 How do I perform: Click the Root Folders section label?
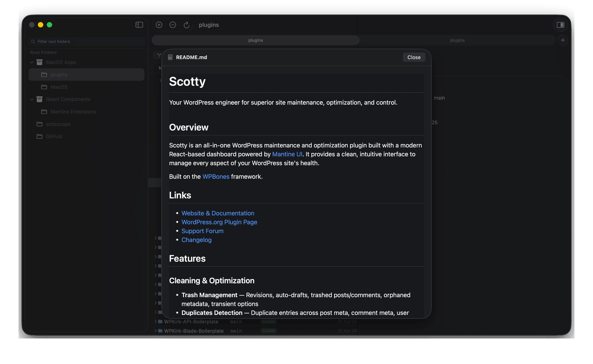[x=43, y=52]
